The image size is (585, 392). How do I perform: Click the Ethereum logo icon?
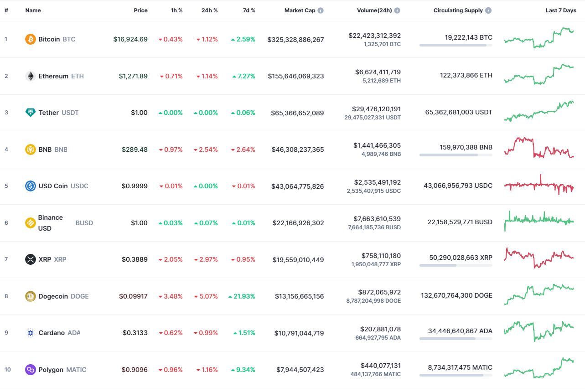pyautogui.click(x=31, y=76)
